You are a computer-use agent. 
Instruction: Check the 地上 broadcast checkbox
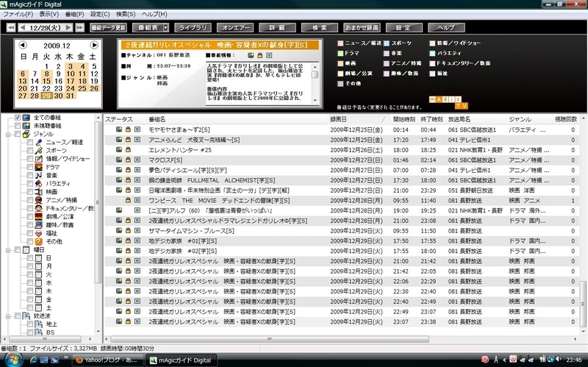pyautogui.click(x=30, y=324)
